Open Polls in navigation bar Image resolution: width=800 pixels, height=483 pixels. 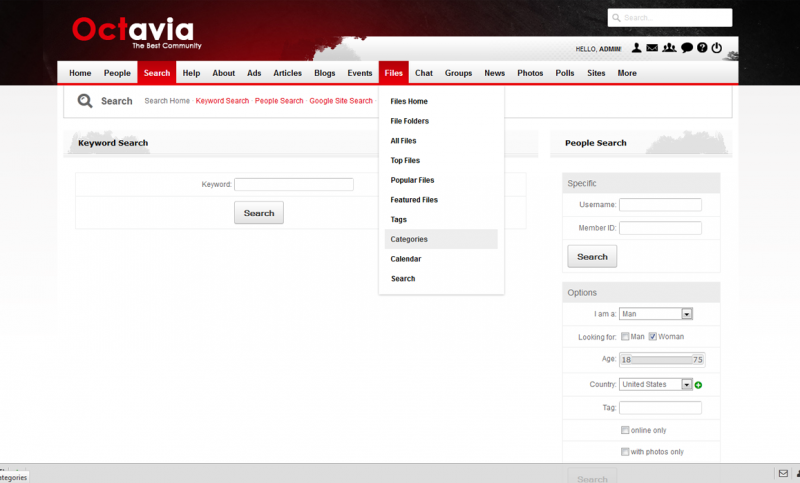click(x=565, y=73)
